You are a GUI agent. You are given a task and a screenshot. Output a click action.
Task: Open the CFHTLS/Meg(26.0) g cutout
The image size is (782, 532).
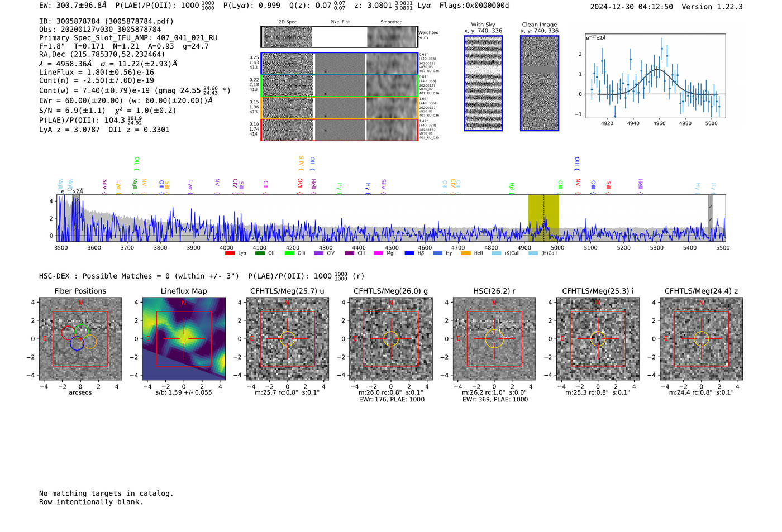coord(391,339)
